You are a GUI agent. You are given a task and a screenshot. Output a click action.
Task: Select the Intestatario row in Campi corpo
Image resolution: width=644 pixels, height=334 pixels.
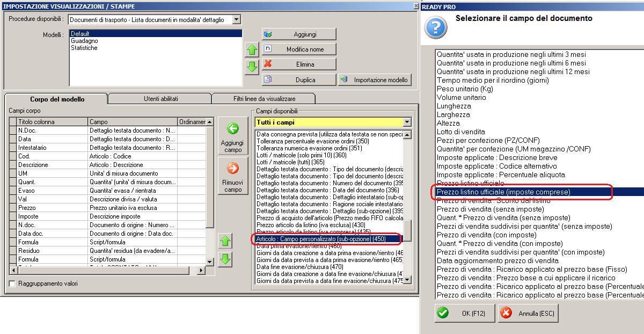coord(107,148)
